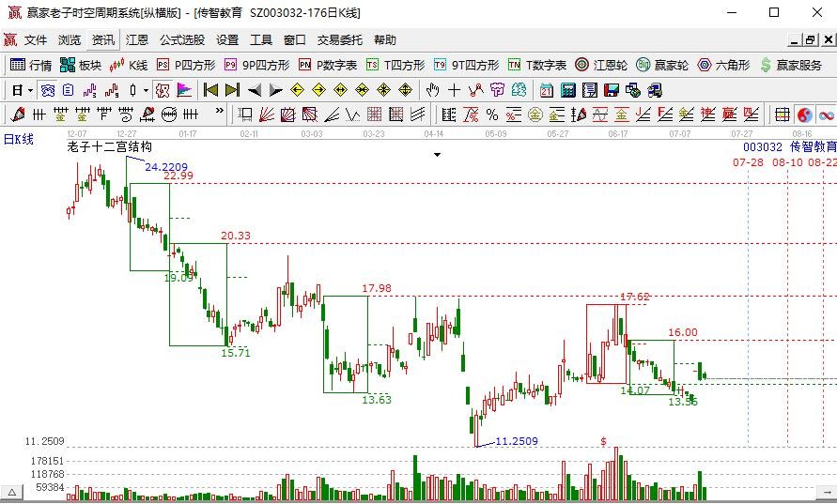Select the percent sign drawing tool
The width and height of the screenshot is (837, 504).
491,115
